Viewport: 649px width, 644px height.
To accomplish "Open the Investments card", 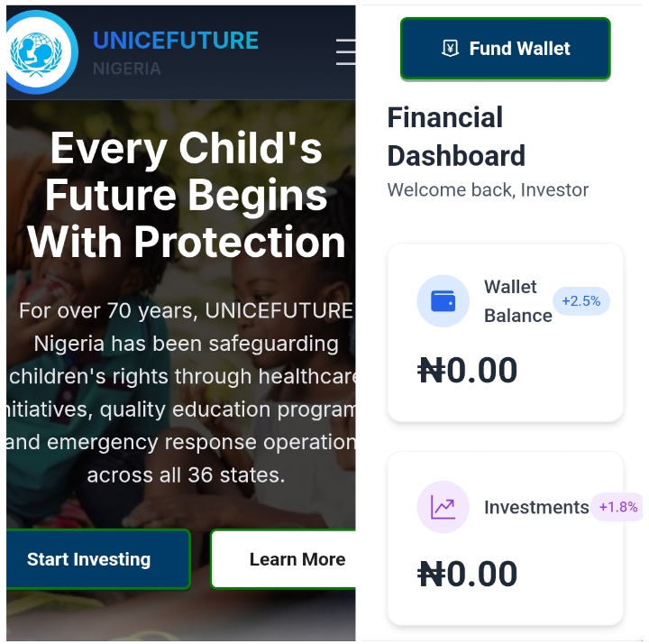I will click(506, 538).
